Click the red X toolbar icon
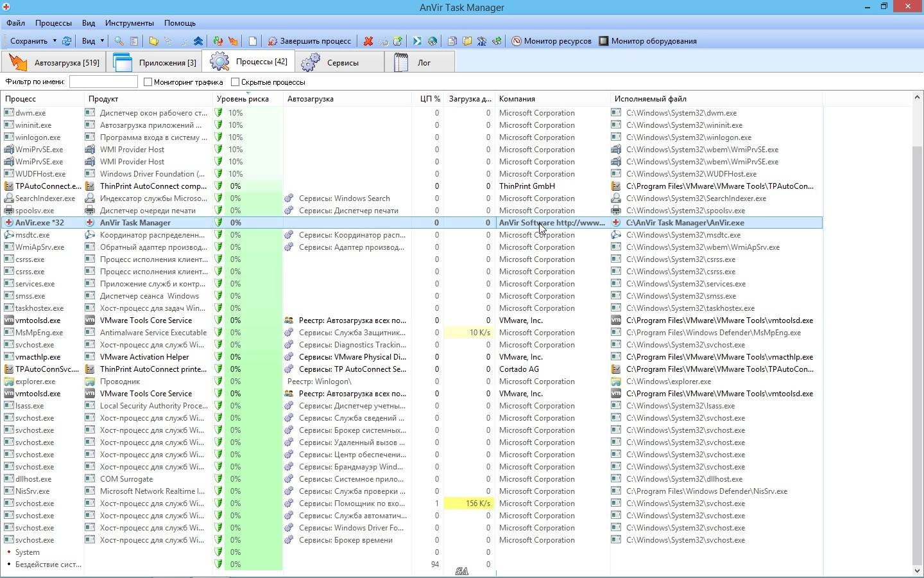 coord(368,40)
